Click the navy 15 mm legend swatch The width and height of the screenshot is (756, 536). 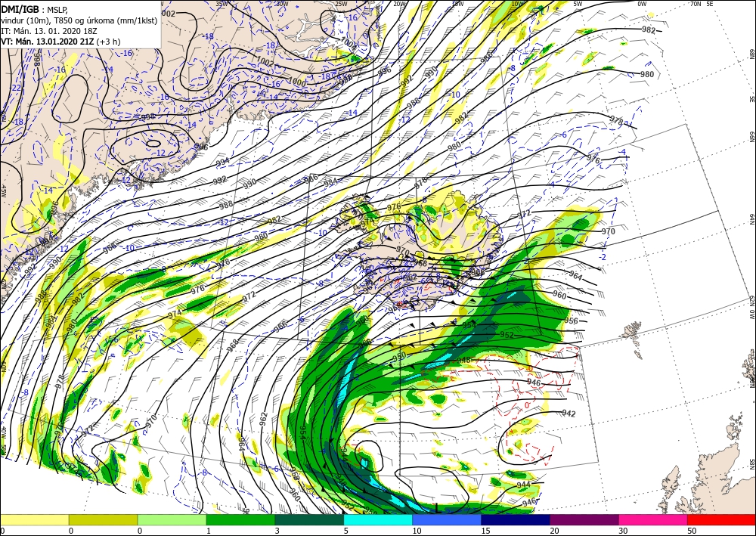pyautogui.click(x=516, y=519)
